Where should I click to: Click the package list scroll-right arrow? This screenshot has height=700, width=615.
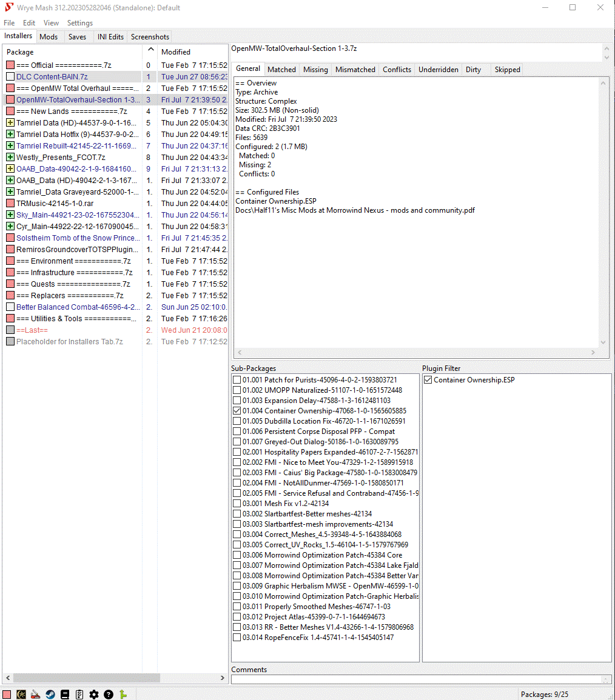(223, 678)
